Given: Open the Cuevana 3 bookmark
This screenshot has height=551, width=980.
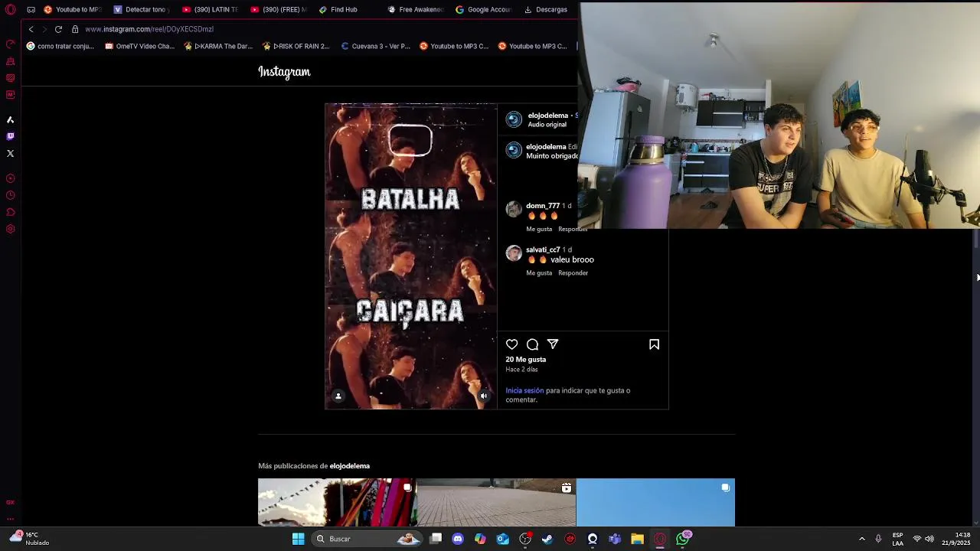Looking at the screenshot, I should (375, 46).
